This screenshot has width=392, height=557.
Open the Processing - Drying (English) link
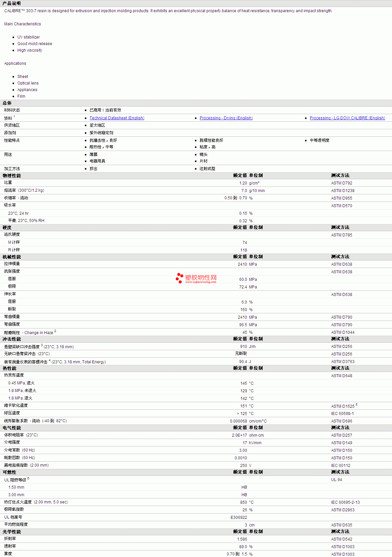pyautogui.click(x=226, y=118)
